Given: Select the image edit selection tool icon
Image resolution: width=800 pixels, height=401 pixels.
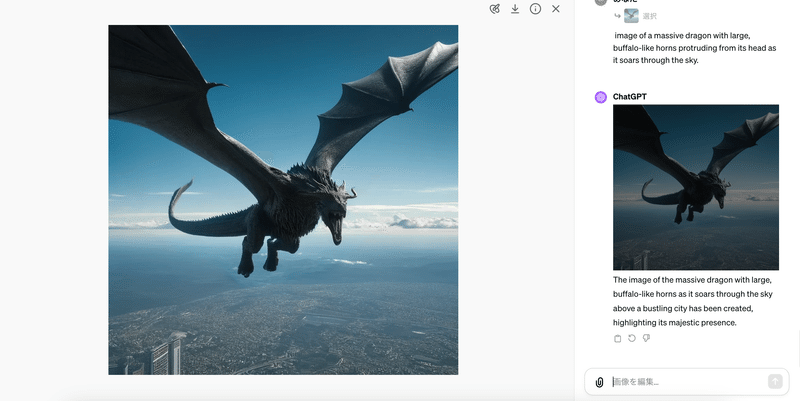Looking at the screenshot, I should click(494, 9).
